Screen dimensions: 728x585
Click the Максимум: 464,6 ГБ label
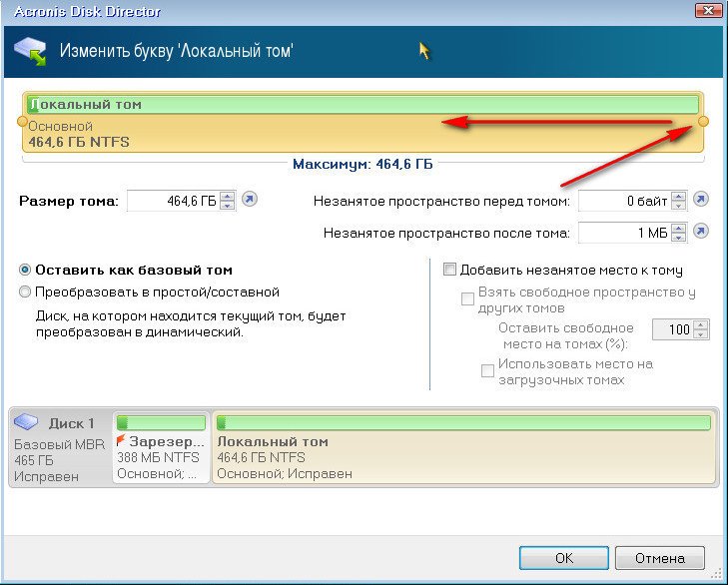click(363, 164)
